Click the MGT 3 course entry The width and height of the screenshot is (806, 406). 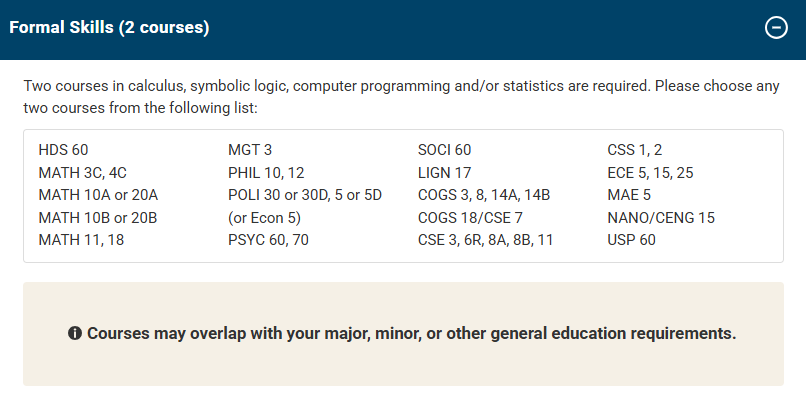[250, 150]
